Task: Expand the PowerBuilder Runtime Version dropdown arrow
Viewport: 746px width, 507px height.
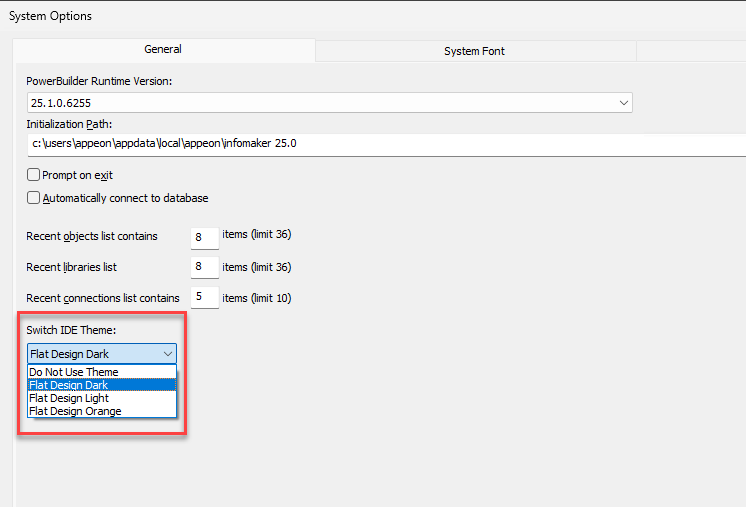Action: (x=623, y=102)
